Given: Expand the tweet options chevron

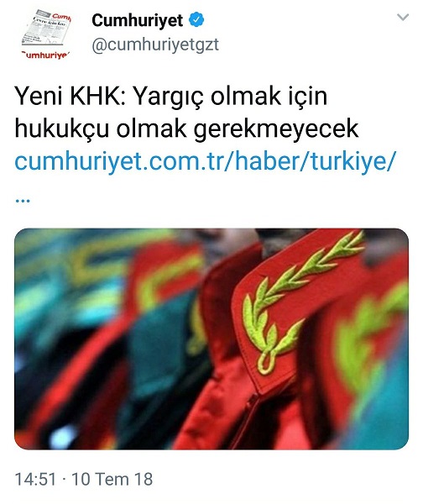Looking at the screenshot, I should point(403,17).
